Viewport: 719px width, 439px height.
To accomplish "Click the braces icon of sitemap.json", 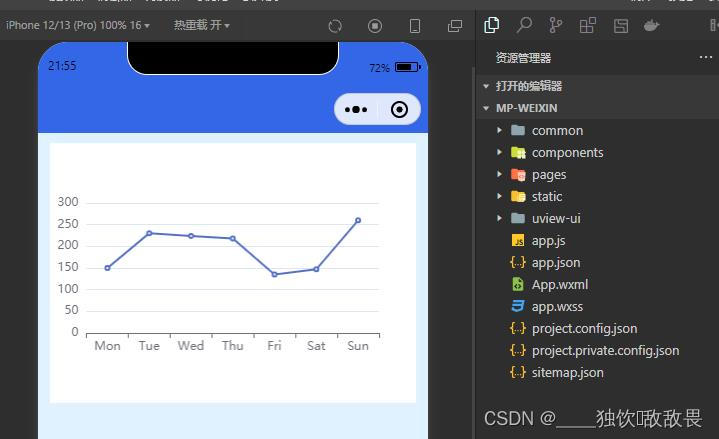I will pyautogui.click(x=518, y=372).
